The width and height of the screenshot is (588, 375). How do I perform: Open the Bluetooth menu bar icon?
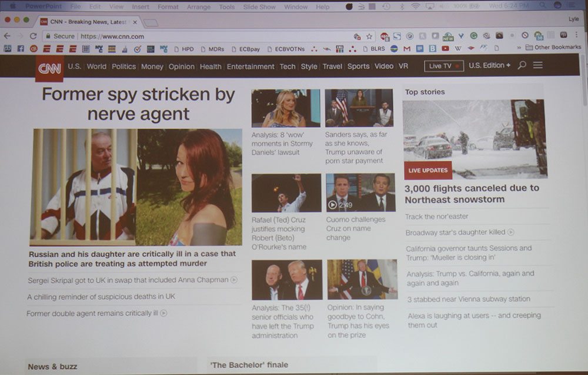tap(402, 6)
